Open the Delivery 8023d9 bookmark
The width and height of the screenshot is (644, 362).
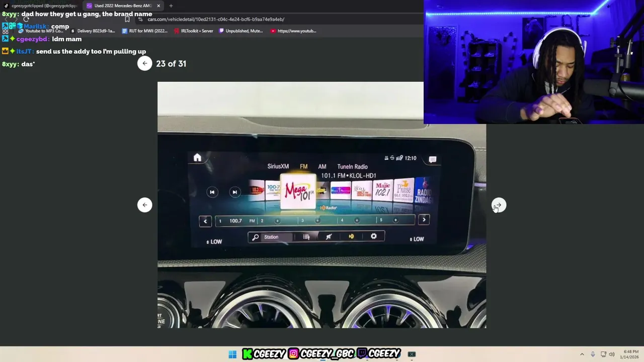[93, 31]
